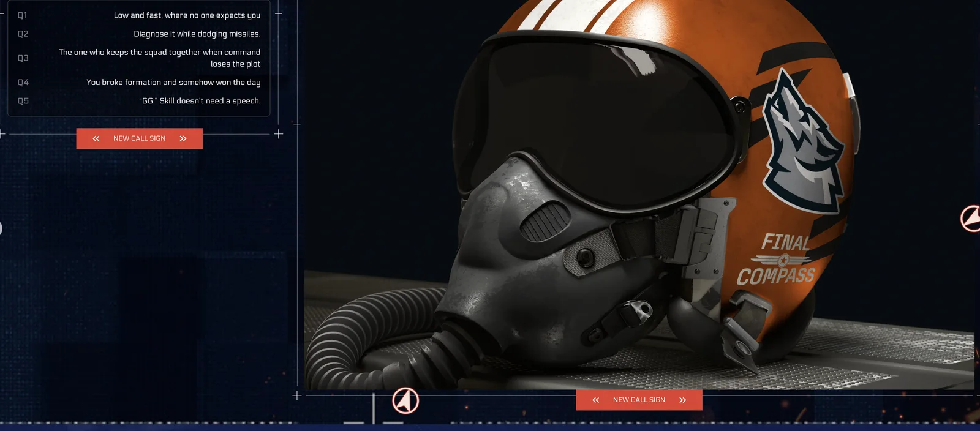Viewport: 980px width, 431px height.
Task: Select the Q2 answer 'Diagnose it while dodging missiles.'
Action: coord(197,34)
